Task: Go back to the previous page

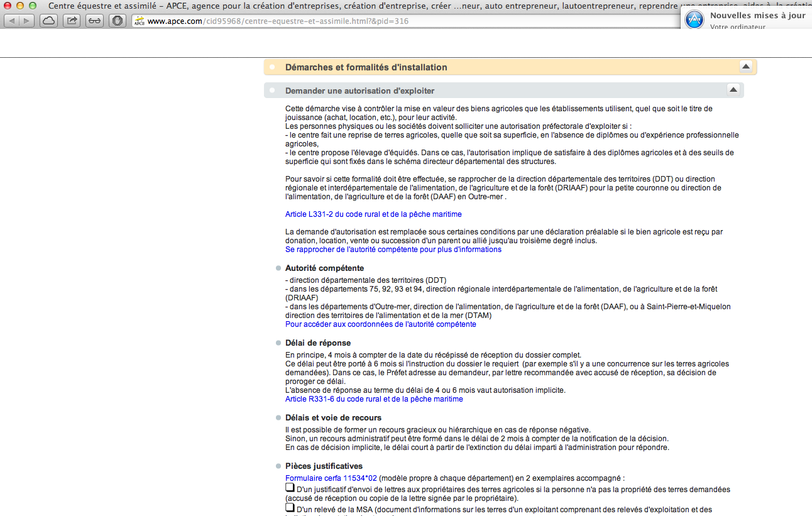Action: [12, 21]
